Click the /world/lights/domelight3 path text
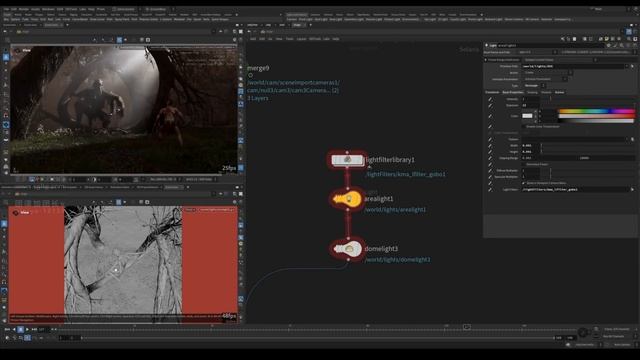The image size is (640, 360). coord(397,259)
